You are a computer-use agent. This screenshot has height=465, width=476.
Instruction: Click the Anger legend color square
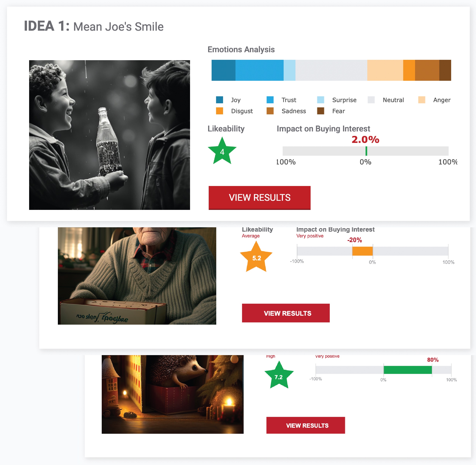421,100
